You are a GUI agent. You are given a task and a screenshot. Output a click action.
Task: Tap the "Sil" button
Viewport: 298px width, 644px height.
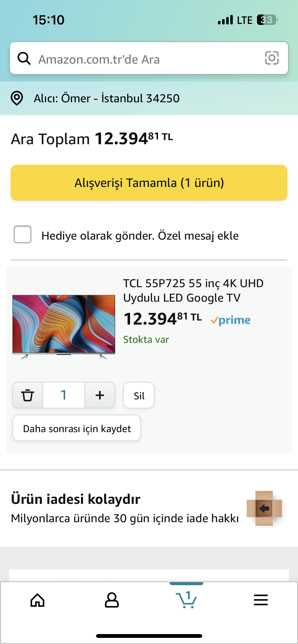(139, 396)
